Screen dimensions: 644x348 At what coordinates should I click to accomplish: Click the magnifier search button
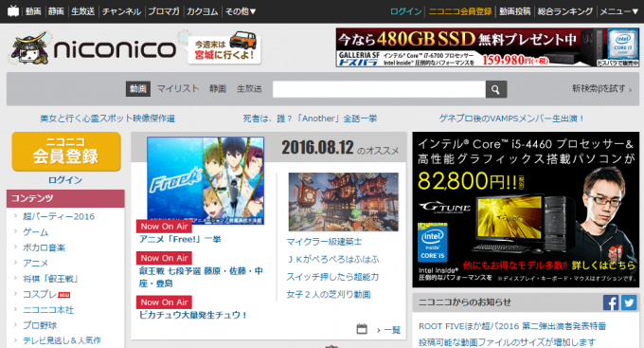pos(495,89)
